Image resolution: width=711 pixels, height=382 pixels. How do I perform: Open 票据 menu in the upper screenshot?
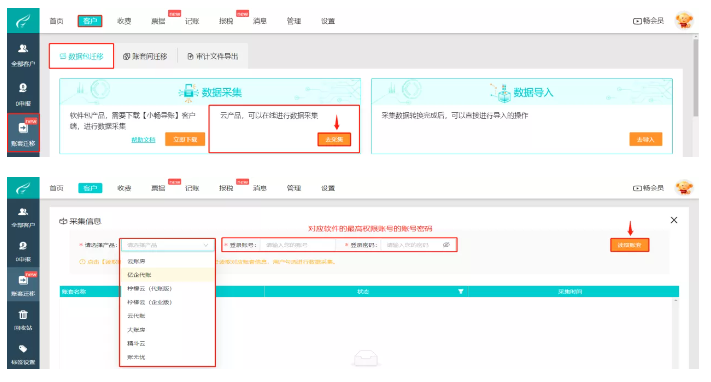click(158, 21)
